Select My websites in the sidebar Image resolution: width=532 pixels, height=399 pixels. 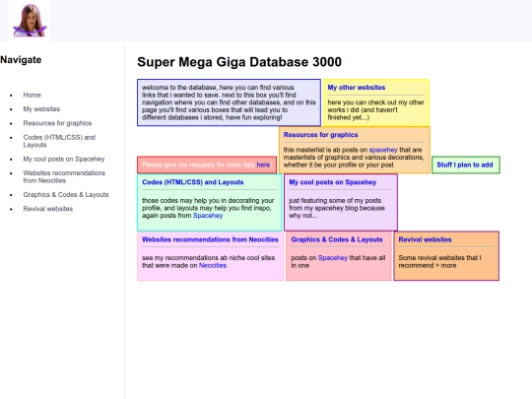point(41,109)
